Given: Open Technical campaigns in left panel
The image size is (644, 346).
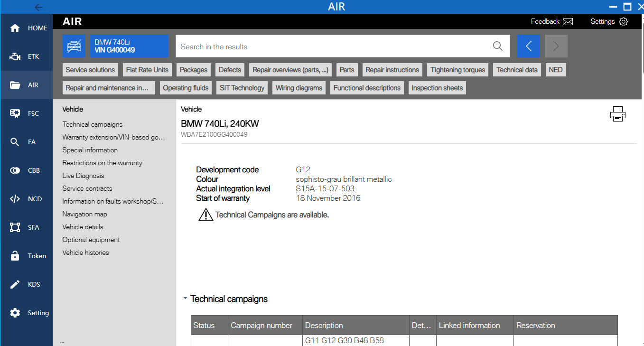Looking at the screenshot, I should pyautogui.click(x=93, y=124).
